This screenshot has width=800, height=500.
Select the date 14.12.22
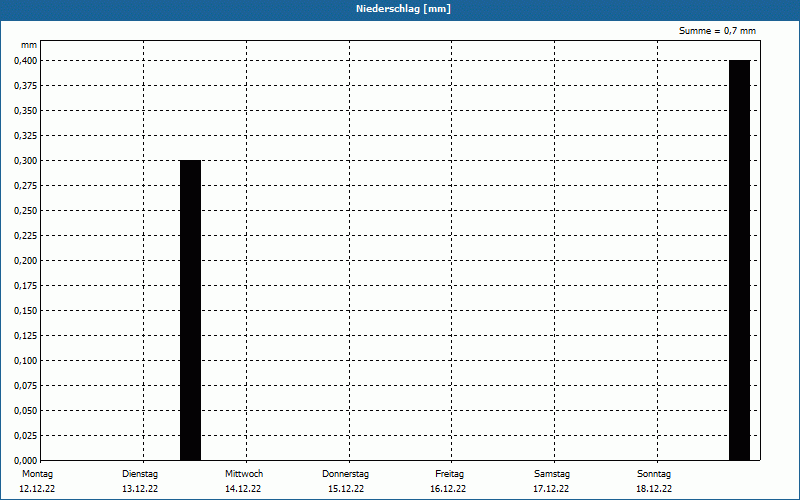[243, 489]
